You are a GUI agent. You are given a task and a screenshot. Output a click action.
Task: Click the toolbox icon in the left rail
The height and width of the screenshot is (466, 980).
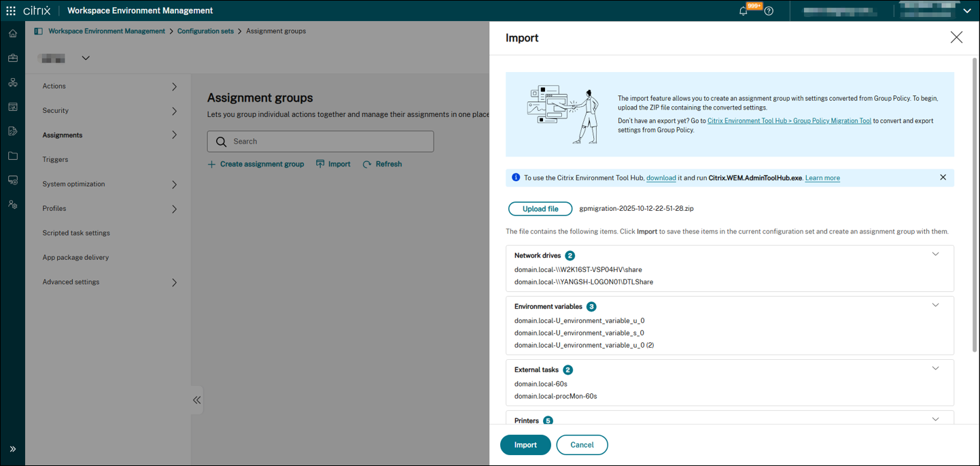click(12, 58)
